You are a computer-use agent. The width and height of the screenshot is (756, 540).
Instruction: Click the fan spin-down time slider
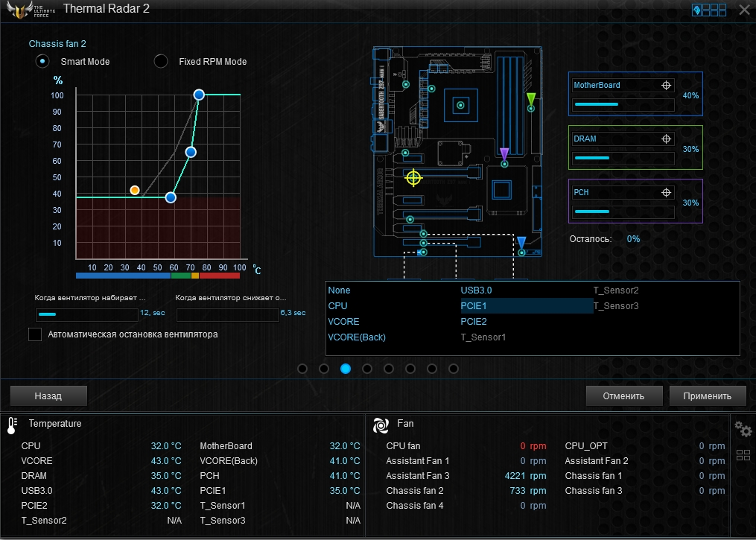pyautogui.click(x=228, y=314)
